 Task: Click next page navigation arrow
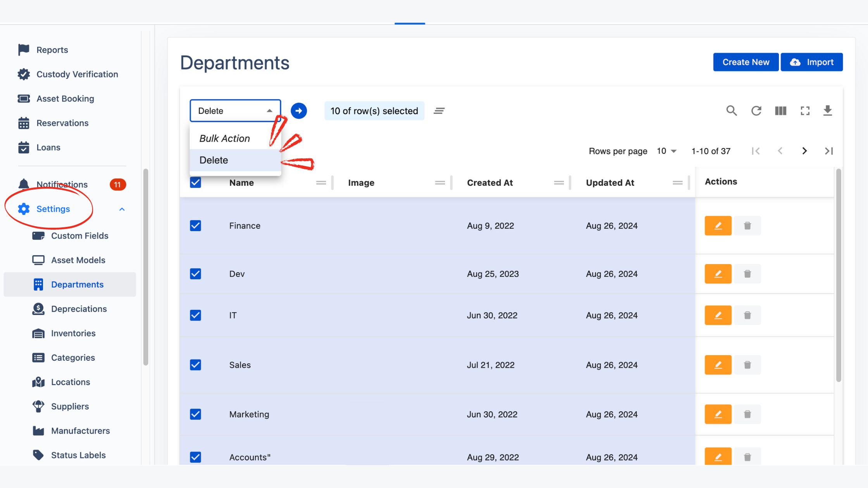804,151
